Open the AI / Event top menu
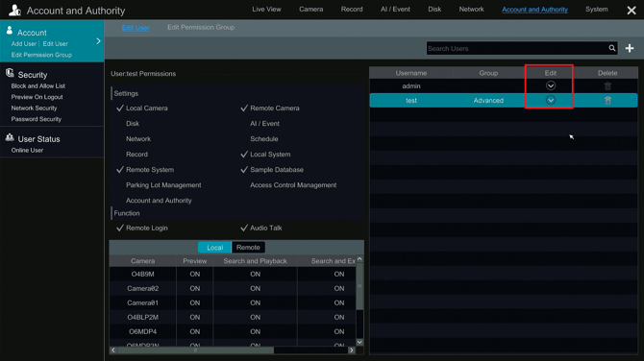This screenshot has height=361, width=644. pyautogui.click(x=395, y=9)
